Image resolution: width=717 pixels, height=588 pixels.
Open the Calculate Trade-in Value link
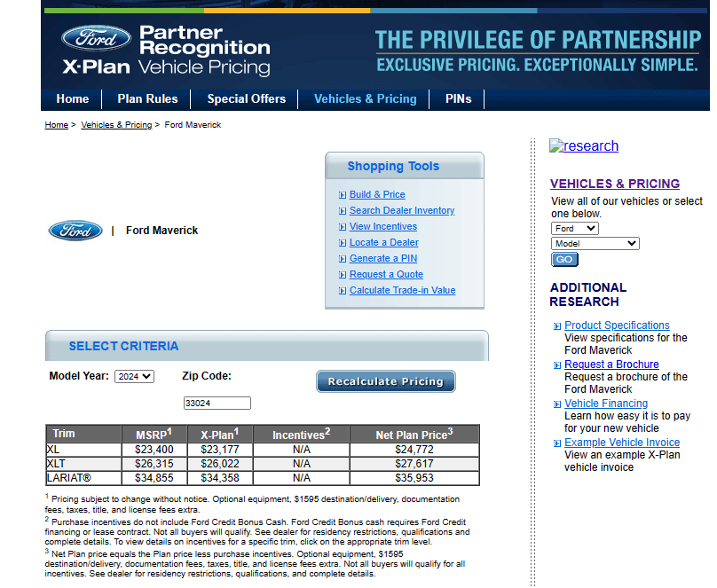coord(402,291)
